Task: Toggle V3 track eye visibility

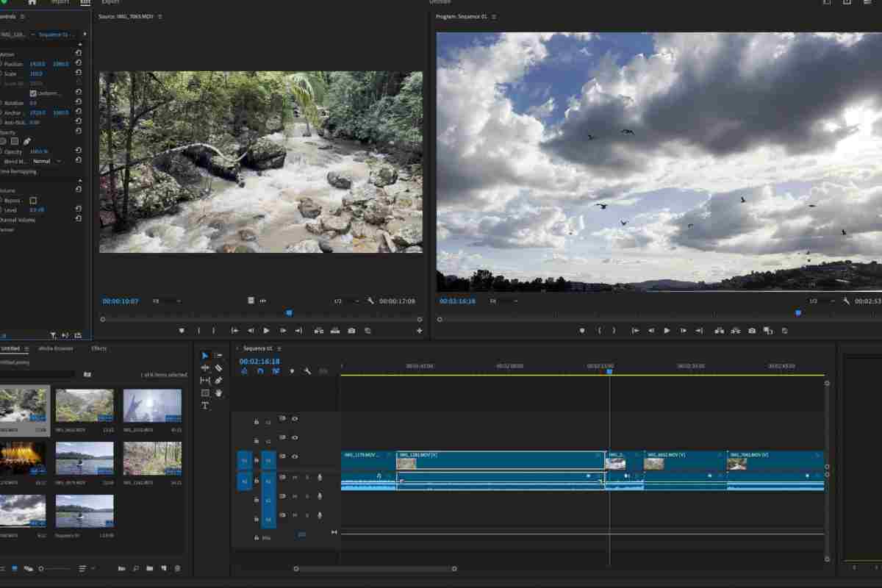Action: pyautogui.click(x=295, y=418)
